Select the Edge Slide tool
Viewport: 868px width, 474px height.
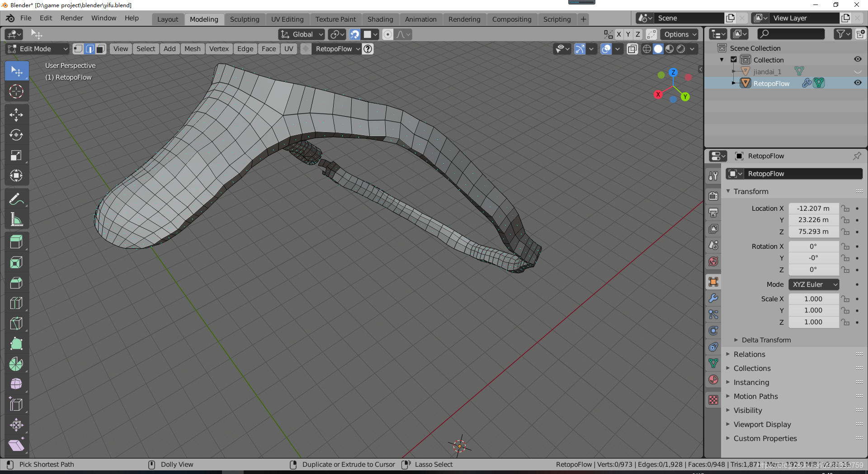(16, 405)
